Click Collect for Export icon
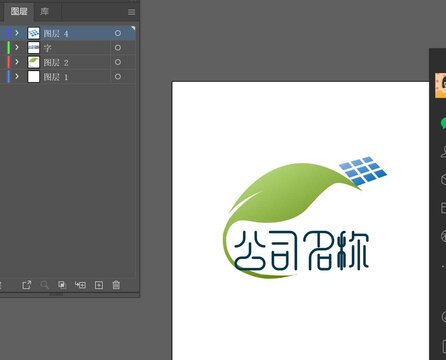The width and height of the screenshot is (446, 360). tap(27, 285)
